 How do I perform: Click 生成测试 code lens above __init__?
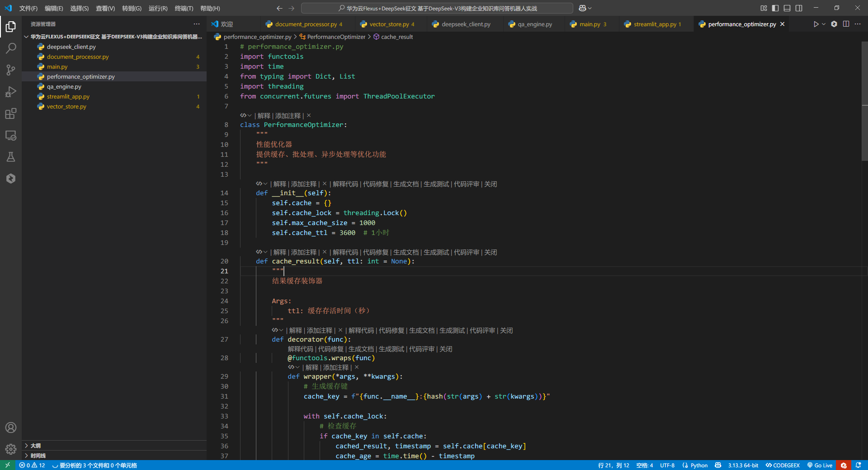pos(436,184)
